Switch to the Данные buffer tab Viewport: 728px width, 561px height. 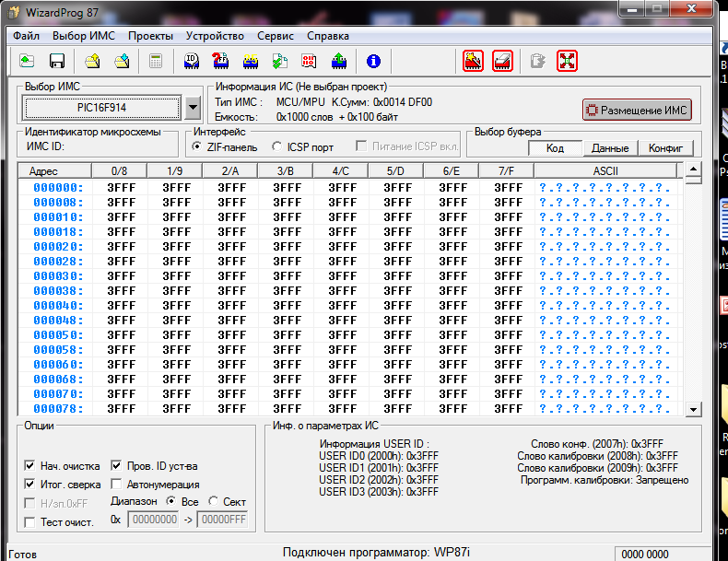click(610, 148)
